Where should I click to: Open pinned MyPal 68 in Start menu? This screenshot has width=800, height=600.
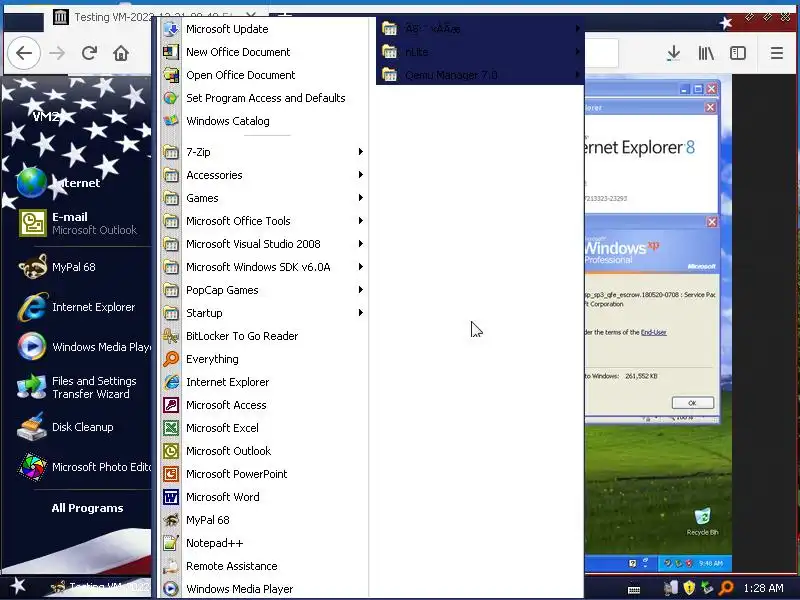tap(82, 267)
